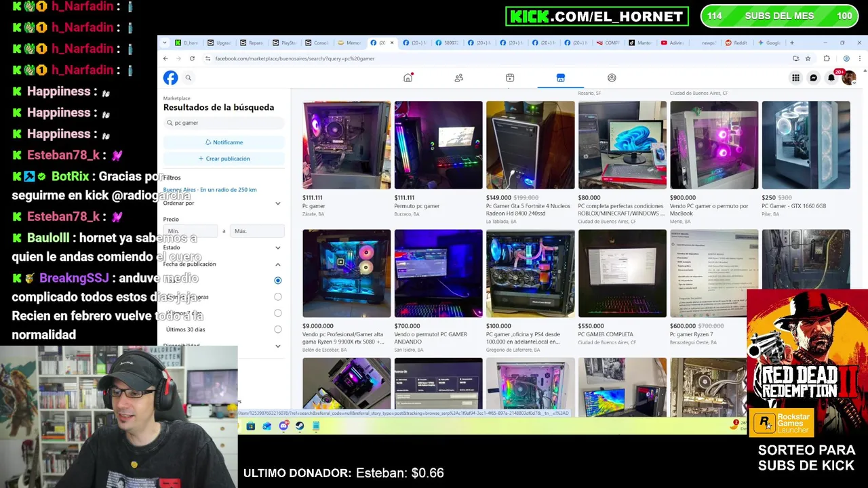Select the top checked publication date radio button
868x488 pixels.
[278, 281]
